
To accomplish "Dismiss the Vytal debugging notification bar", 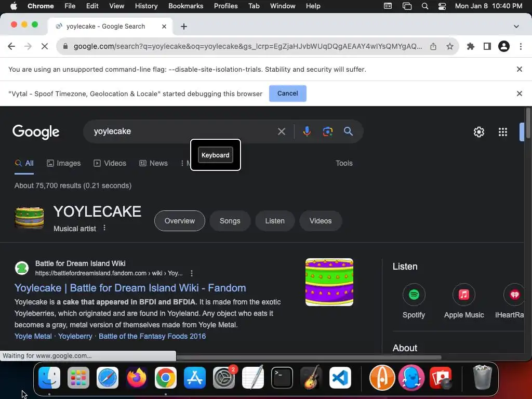I will (x=519, y=94).
